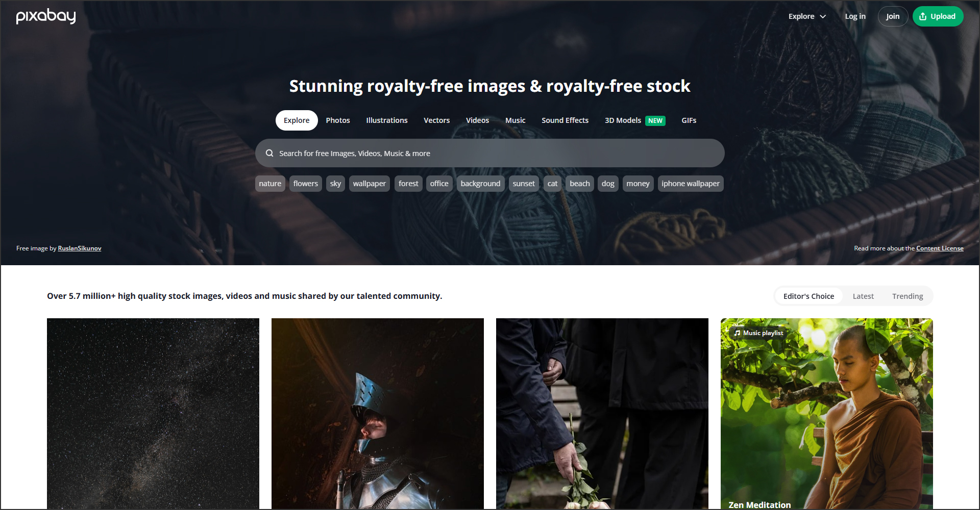
Task: Click the music note playlist icon
Action: pos(737,333)
